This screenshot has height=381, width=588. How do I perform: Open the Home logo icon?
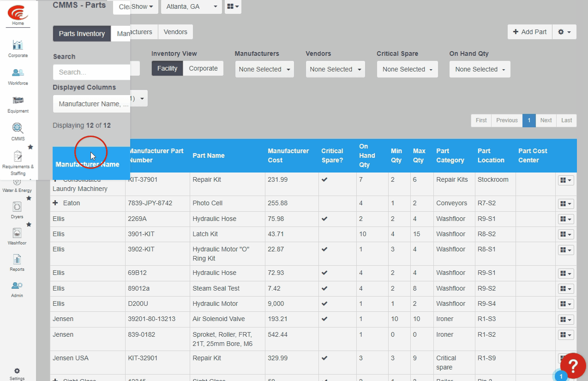[x=18, y=13]
